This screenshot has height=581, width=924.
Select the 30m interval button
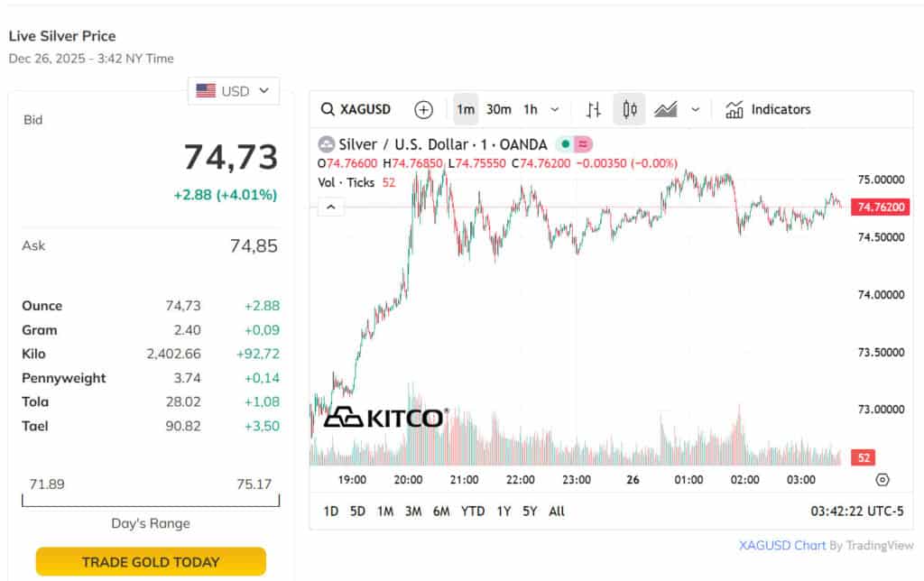point(498,109)
